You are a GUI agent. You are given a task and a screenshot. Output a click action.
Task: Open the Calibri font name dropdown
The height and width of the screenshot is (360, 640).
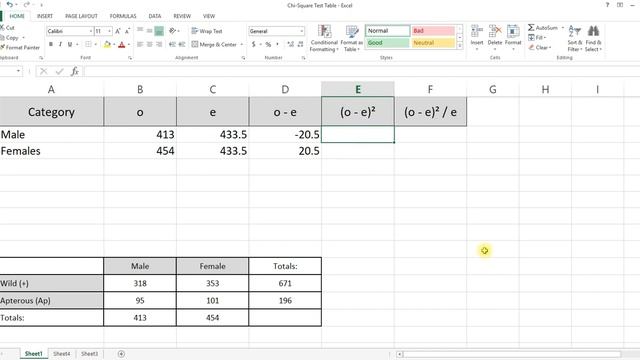tap(91, 31)
